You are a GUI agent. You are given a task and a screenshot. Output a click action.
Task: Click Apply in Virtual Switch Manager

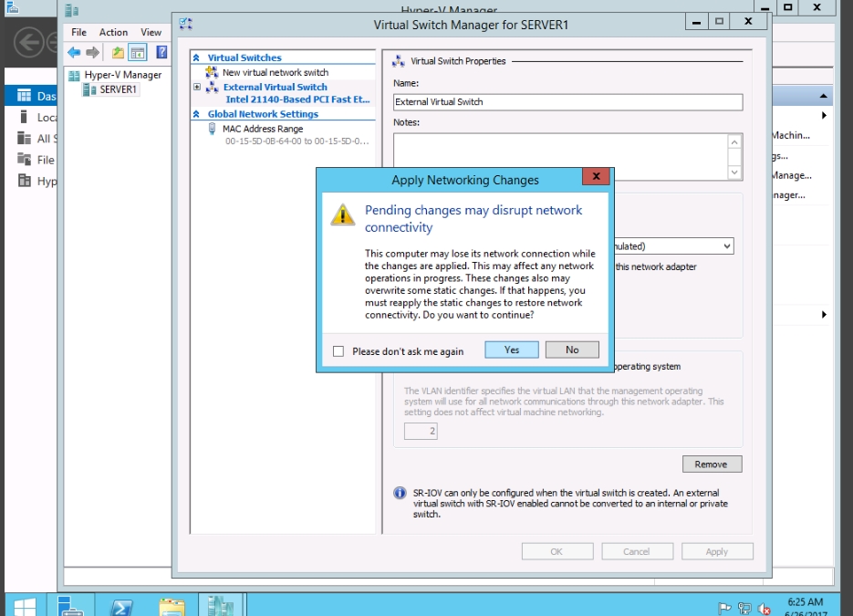[x=717, y=552]
